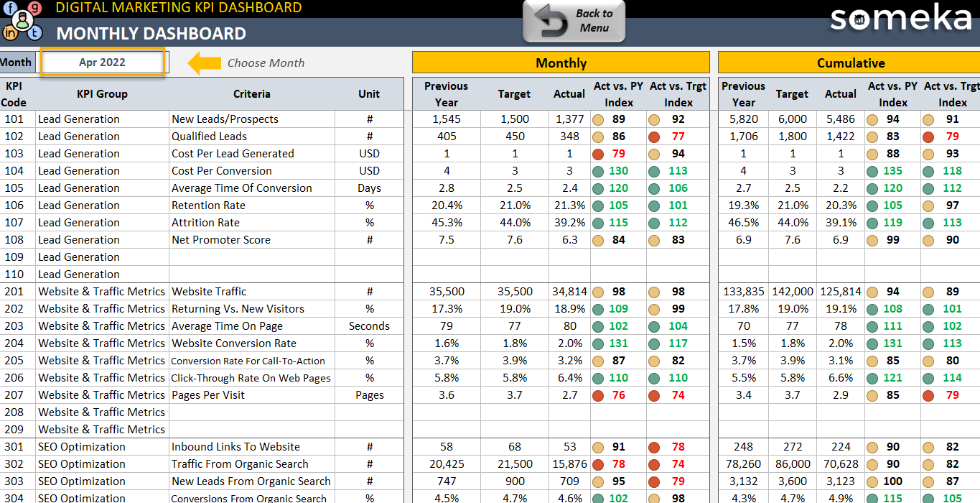
Task: Click the Unit column header
Action: [369, 94]
